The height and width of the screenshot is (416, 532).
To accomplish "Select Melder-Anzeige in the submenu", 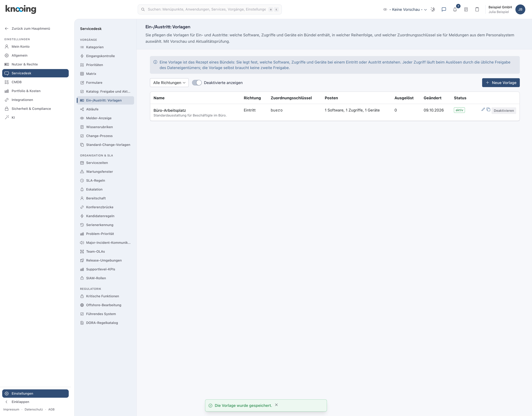I will click(x=105, y=118).
